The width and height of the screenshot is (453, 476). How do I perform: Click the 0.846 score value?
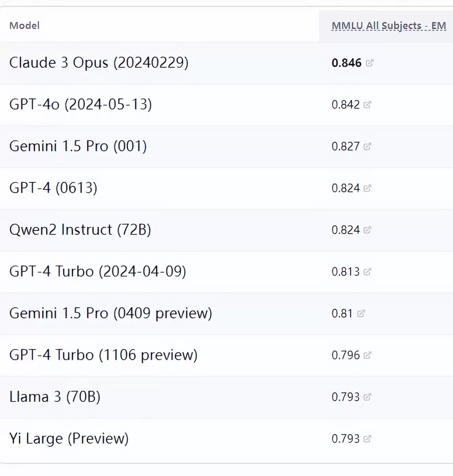347,63
